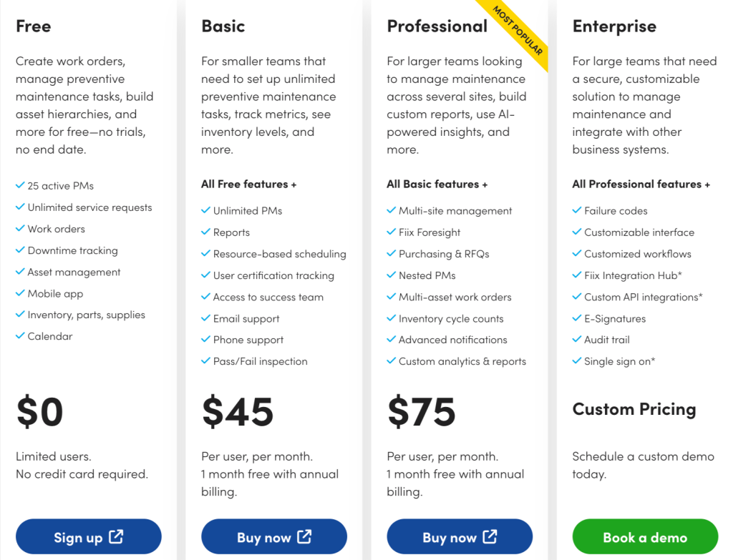Click the All Professional features + header
Image resolution: width=733 pixels, height=560 pixels.
641,184
